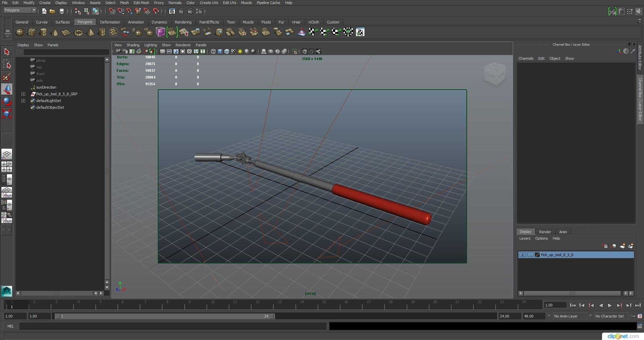644x340 pixels.
Task: Toggle the resolution gate display
Action: point(176,51)
